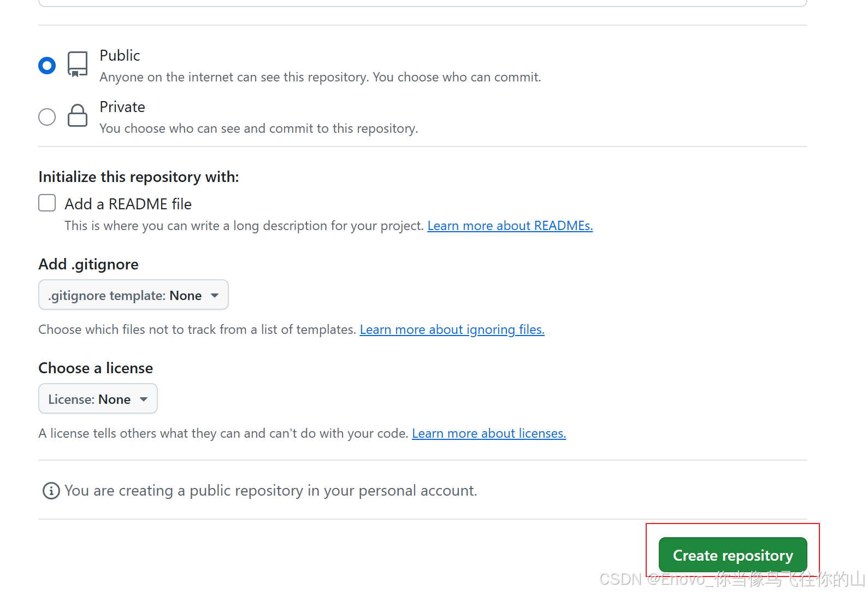
Task: Open Learn more about READMEs link
Action: pos(510,226)
